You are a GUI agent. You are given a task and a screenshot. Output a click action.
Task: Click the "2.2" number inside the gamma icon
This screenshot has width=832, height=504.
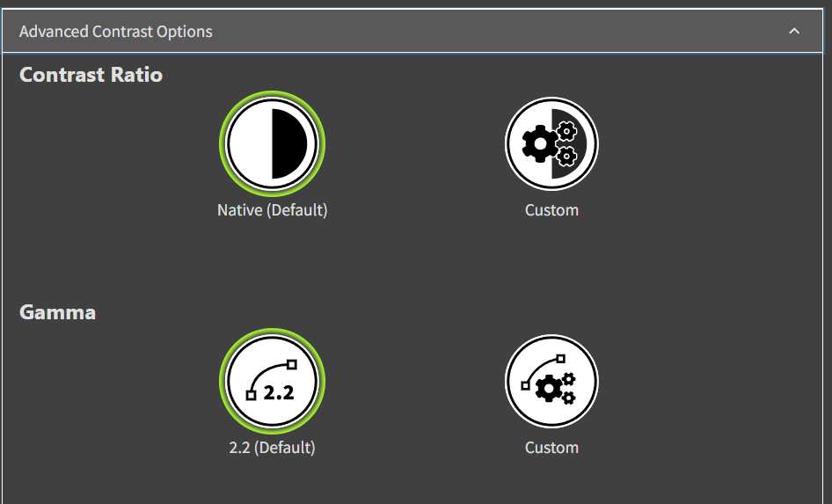pos(278,393)
